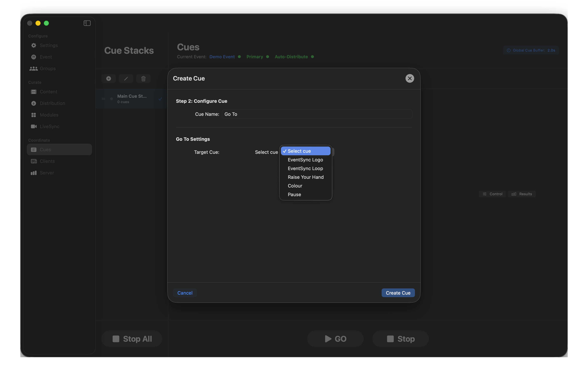Choose 'Select cue' option in dropdown
This screenshot has height=384, width=588.
(x=306, y=151)
